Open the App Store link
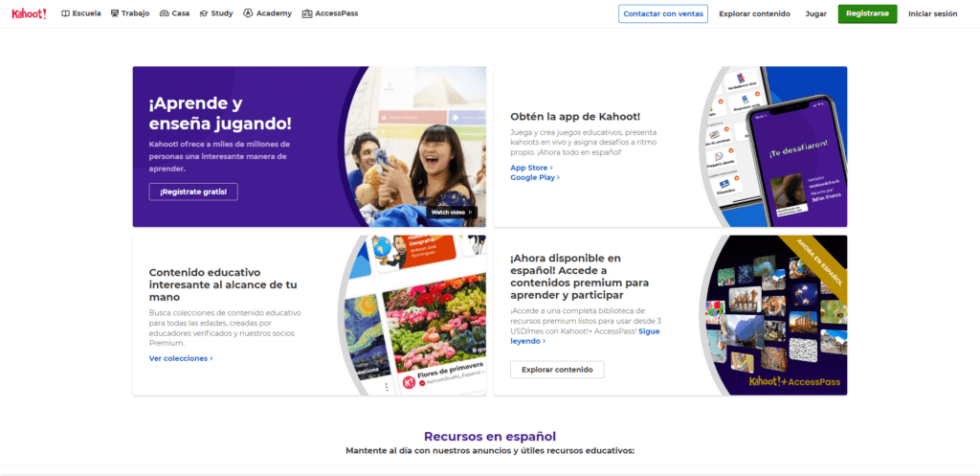This screenshot has width=980, height=476. (531, 168)
